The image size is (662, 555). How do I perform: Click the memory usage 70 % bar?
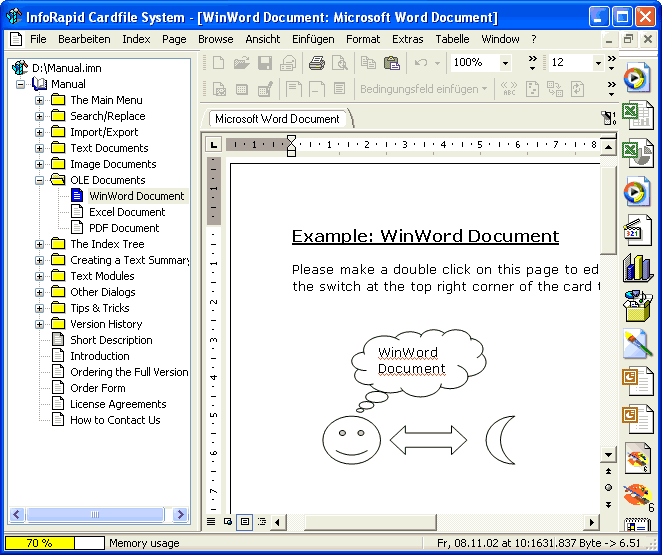(x=54, y=543)
